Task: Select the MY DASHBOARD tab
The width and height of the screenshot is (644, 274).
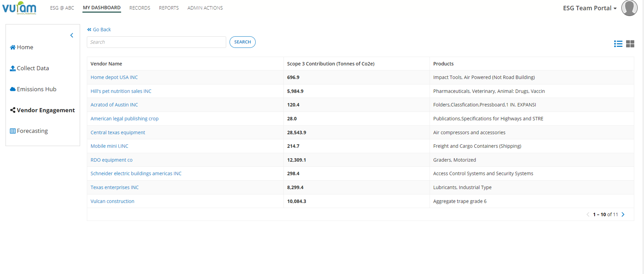Action: tap(102, 8)
